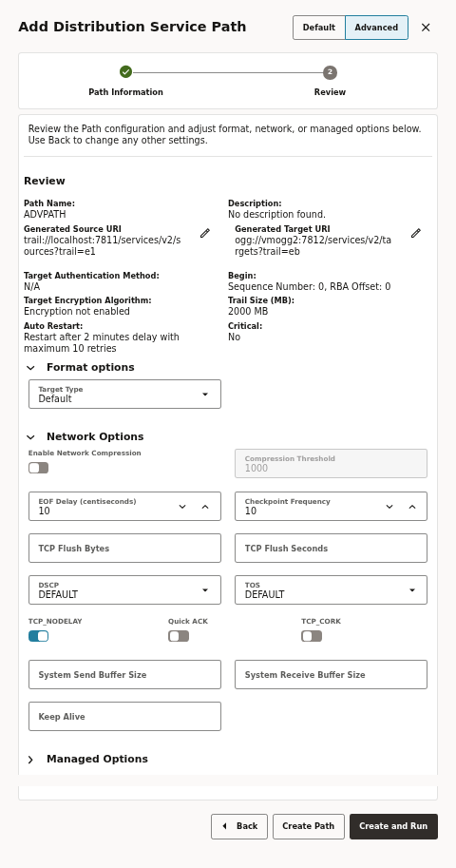This screenshot has width=456, height=868.
Task: Edit the Generated Target URI pencil icon
Action: coord(415,234)
